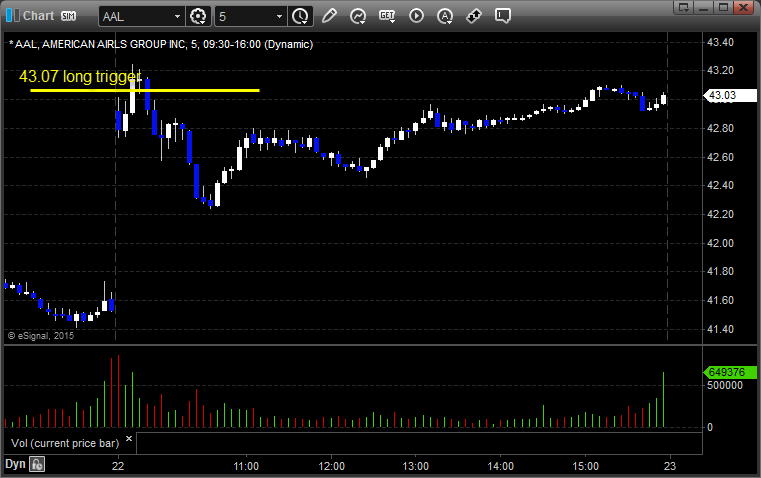Image resolution: width=761 pixels, height=478 pixels.
Task: Click the 11:00 time axis label
Action: tap(246, 466)
